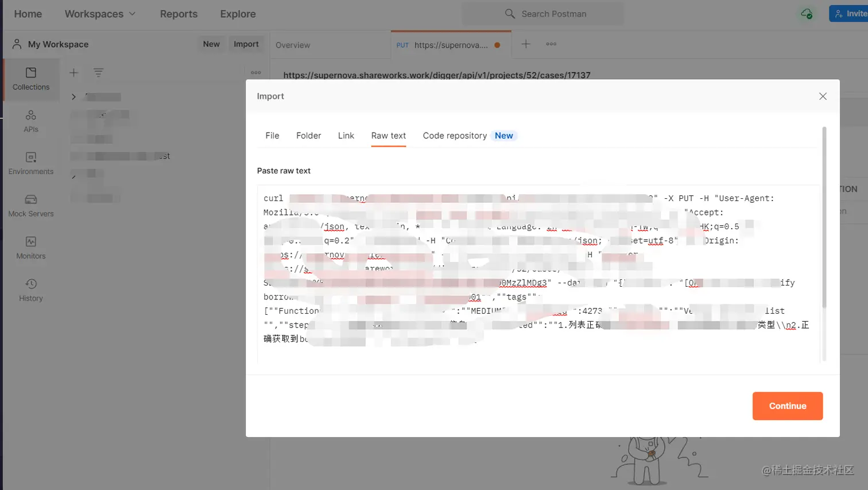This screenshot has width=868, height=490.
Task: Open the Mock Servers sidebar panel
Action: click(x=31, y=206)
